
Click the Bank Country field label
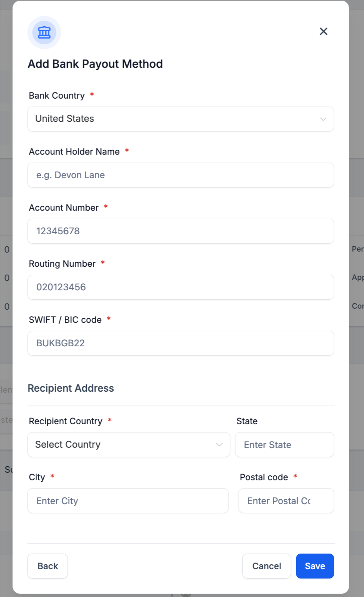57,96
